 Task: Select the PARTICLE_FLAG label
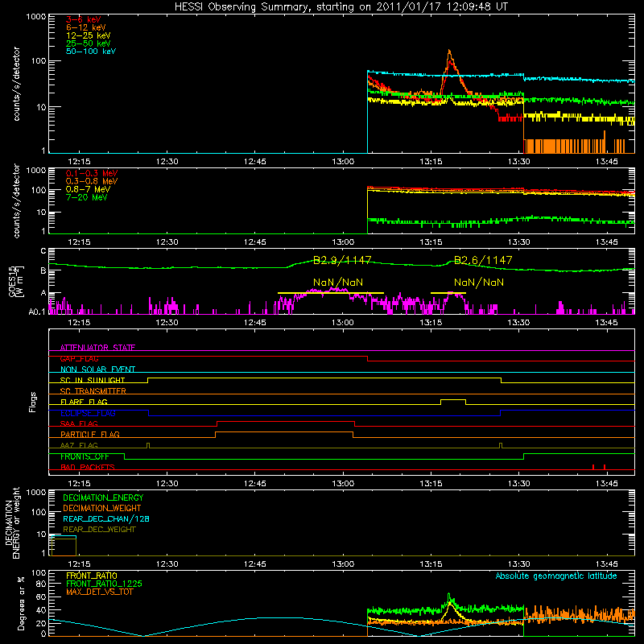pos(90,434)
